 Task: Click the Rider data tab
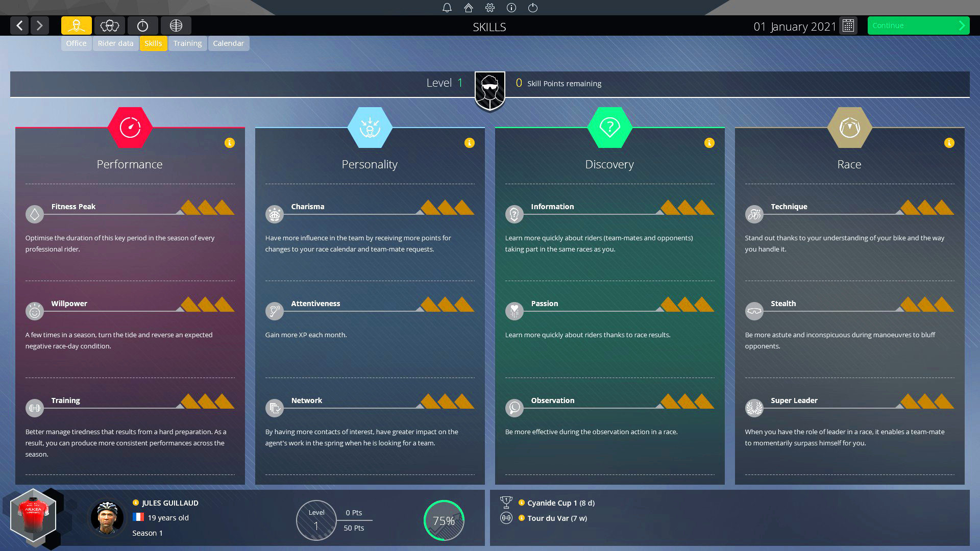click(x=116, y=43)
